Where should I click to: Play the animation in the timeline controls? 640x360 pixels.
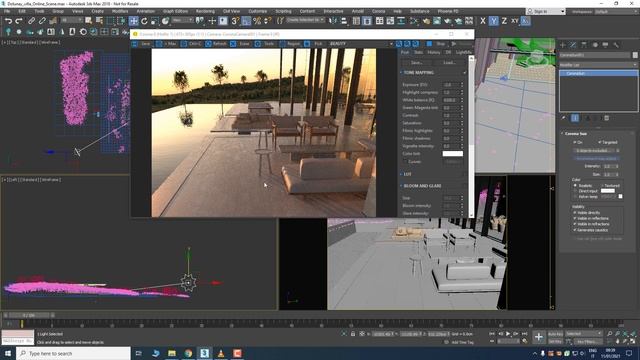(508, 333)
